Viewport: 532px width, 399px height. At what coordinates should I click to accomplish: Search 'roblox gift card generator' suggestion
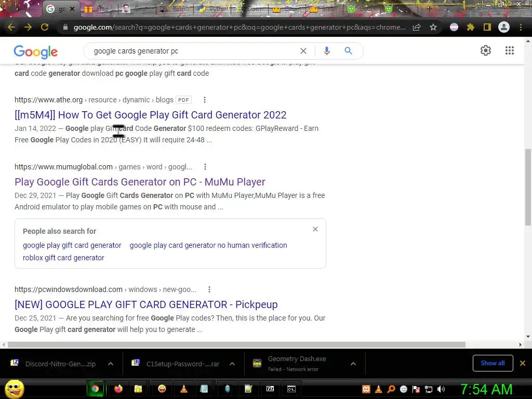click(63, 258)
